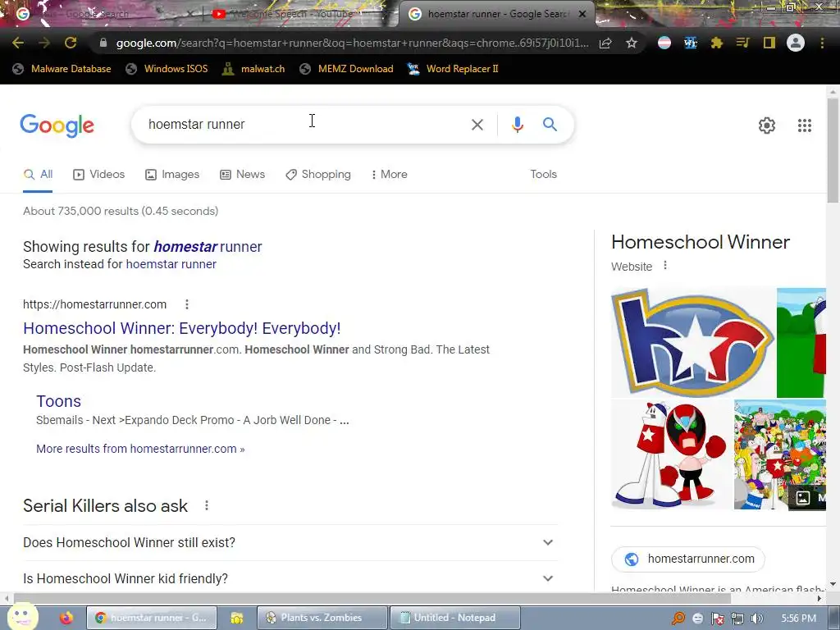Open the media control playlist icon
Viewport: 840px width, 630px height.
tap(742, 43)
